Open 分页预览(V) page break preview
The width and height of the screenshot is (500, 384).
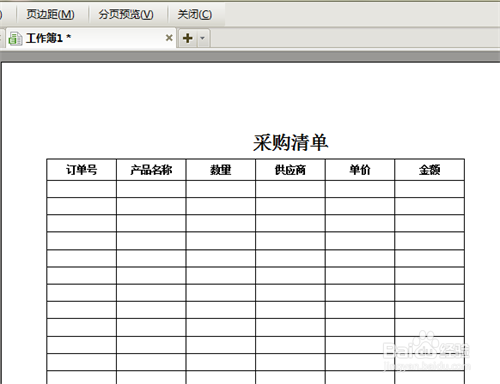tap(126, 14)
